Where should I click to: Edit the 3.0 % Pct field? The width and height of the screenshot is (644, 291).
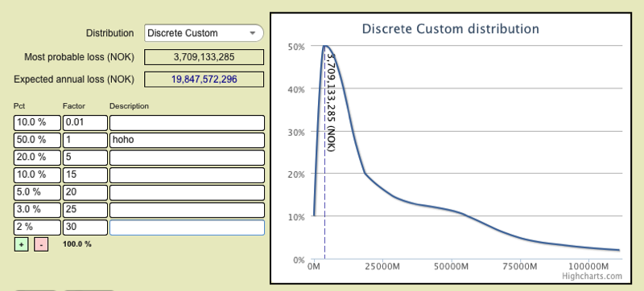tap(37, 210)
